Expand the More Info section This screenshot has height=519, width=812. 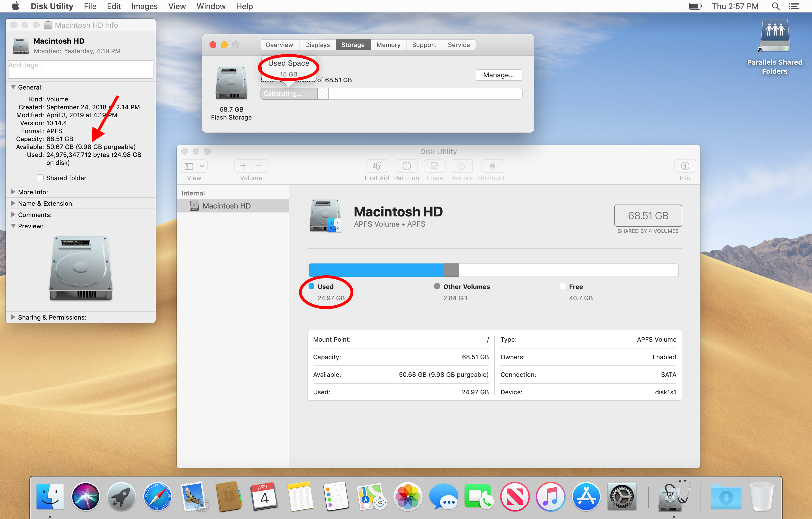[x=13, y=192]
